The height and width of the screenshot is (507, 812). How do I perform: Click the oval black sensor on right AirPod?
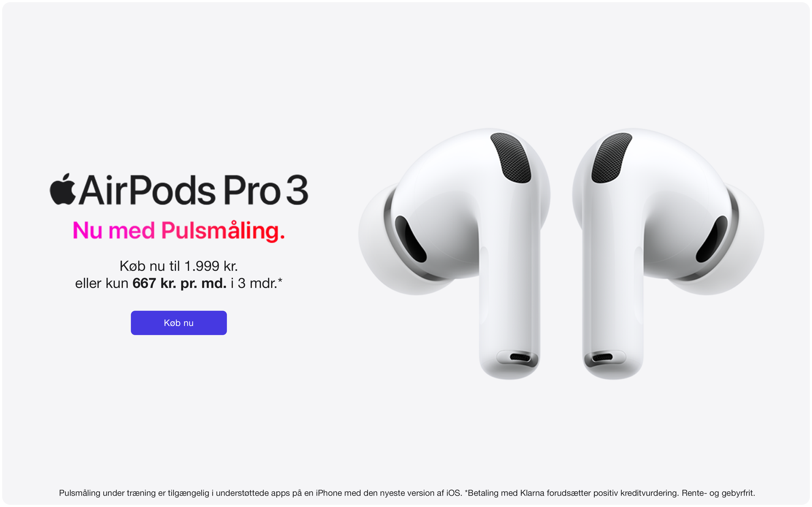[712, 239]
